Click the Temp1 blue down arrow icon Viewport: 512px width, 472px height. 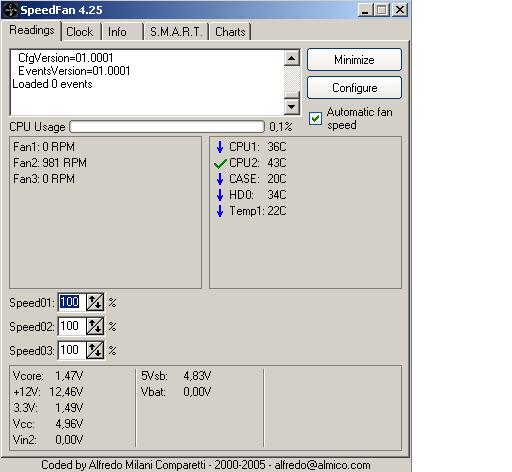[x=220, y=211]
